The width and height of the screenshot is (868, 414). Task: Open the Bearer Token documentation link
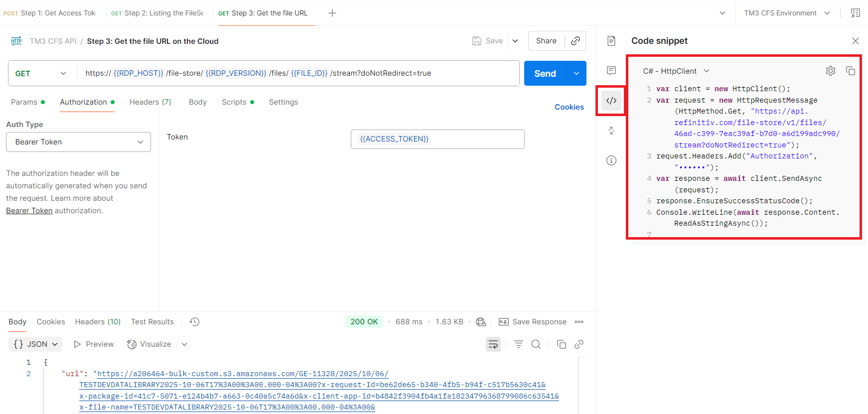pyautogui.click(x=29, y=211)
